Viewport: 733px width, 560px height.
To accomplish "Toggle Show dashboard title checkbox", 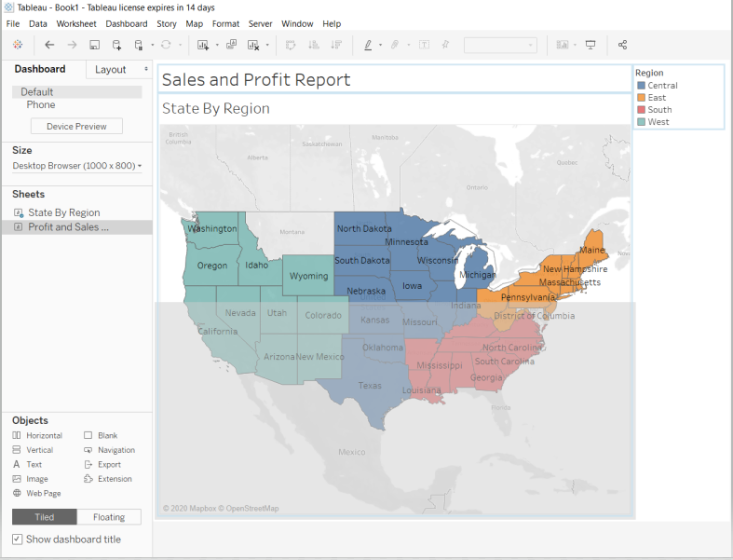I will point(18,539).
